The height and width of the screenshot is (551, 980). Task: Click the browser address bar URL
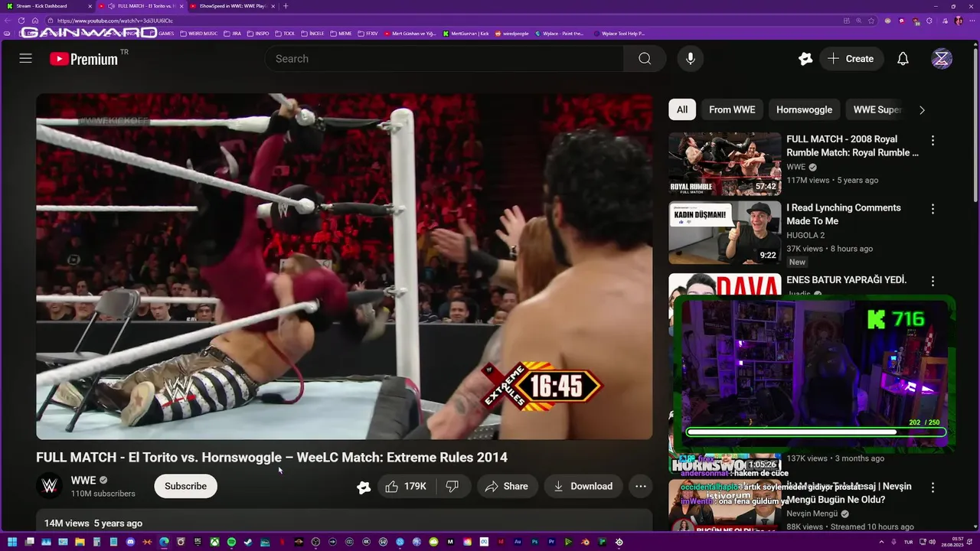(115, 21)
